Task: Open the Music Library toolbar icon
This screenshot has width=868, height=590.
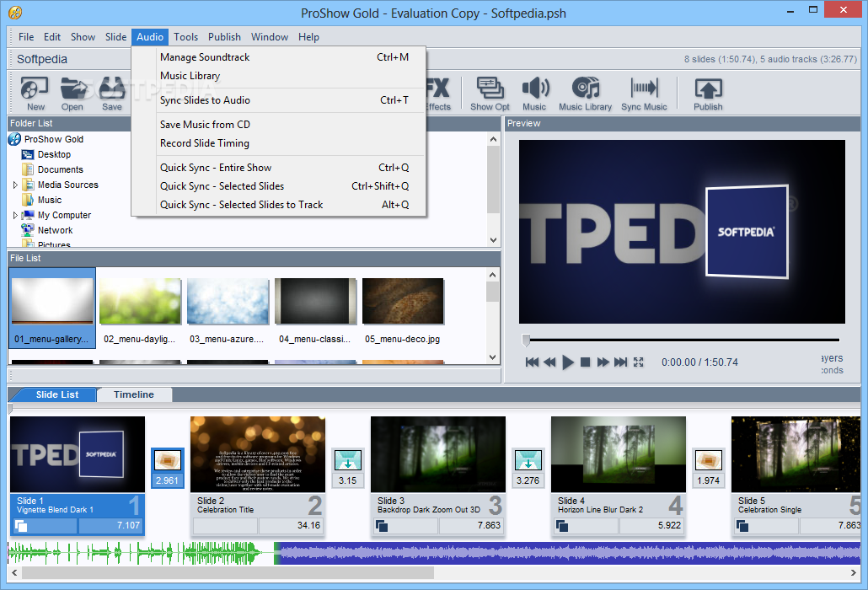Action: click(585, 93)
